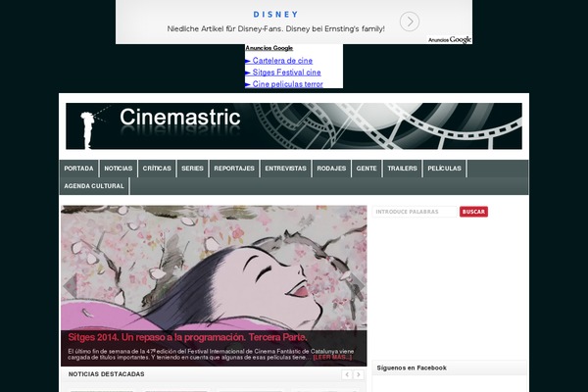Open the Disney headline in the banner ad

click(275, 15)
